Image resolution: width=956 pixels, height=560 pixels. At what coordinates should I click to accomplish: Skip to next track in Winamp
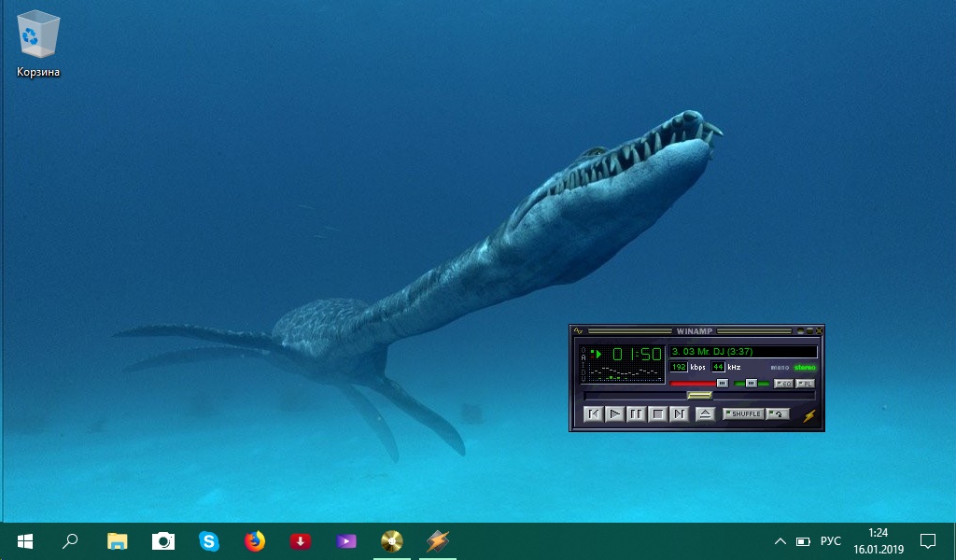[679, 414]
